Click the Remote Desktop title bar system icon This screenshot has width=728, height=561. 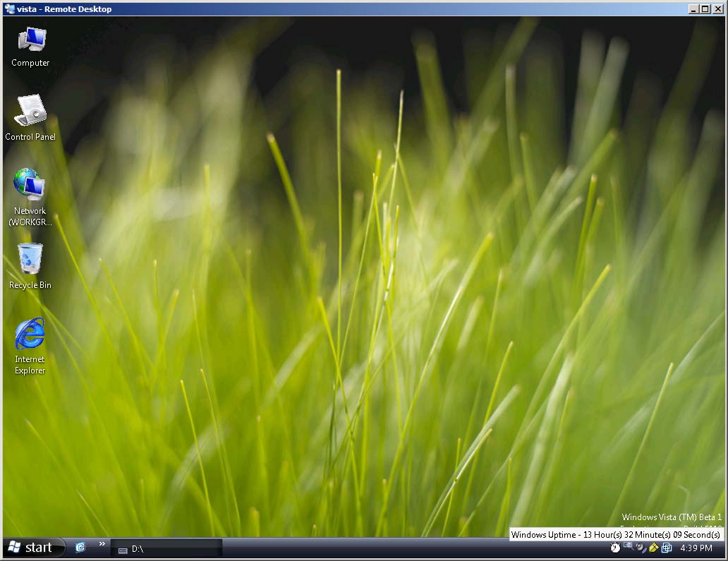click(9, 9)
